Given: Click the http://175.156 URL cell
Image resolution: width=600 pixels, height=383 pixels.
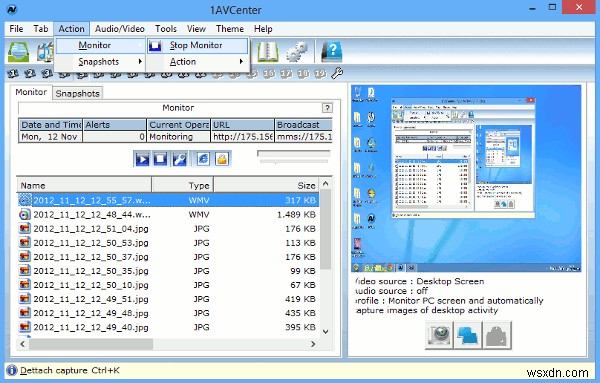Looking at the screenshot, I should click(x=242, y=137).
